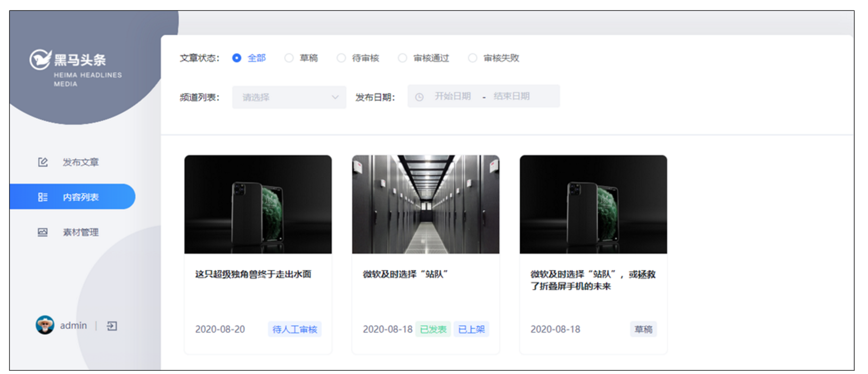Click the 文章状态 label
The width and height of the screenshot is (868, 374).
point(200,58)
